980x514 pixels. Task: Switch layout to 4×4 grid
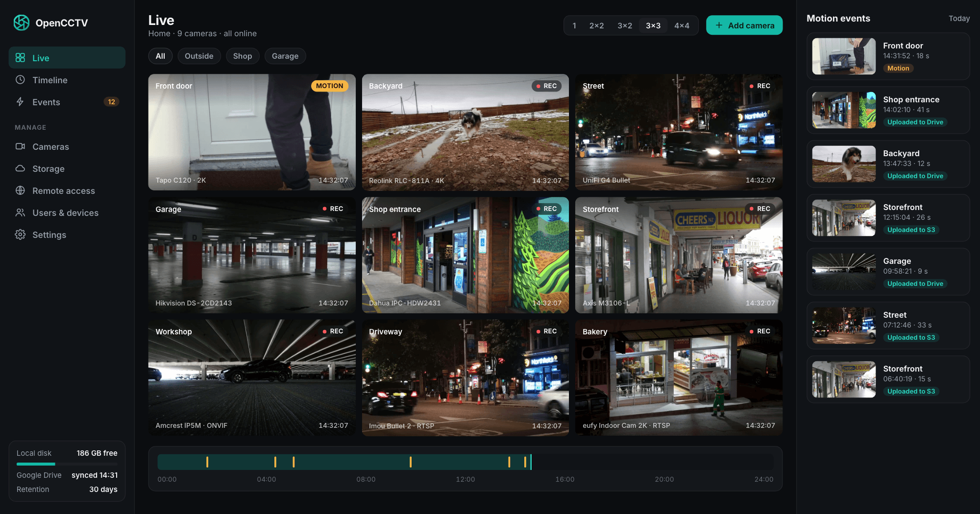(x=682, y=25)
